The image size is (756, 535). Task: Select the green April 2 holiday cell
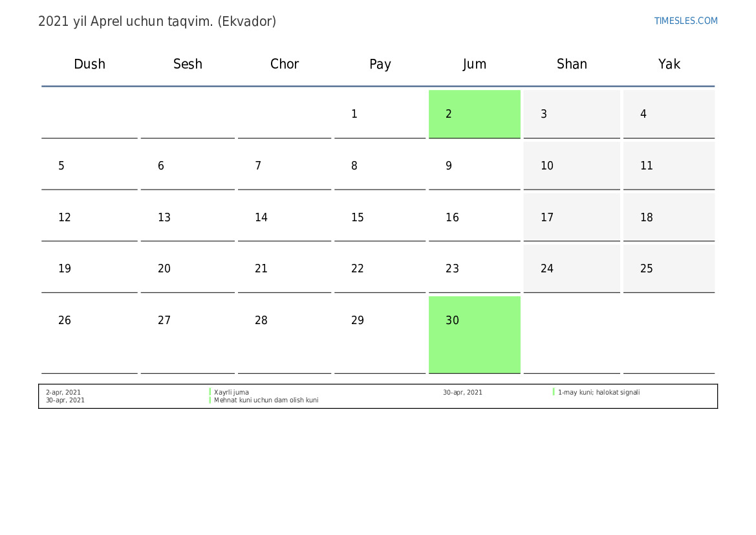tap(474, 114)
